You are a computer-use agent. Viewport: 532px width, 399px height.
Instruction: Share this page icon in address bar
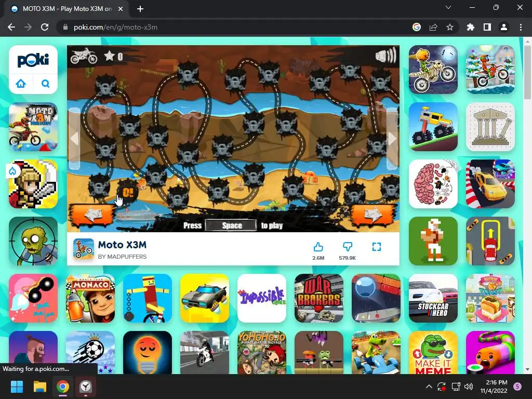[433, 27]
